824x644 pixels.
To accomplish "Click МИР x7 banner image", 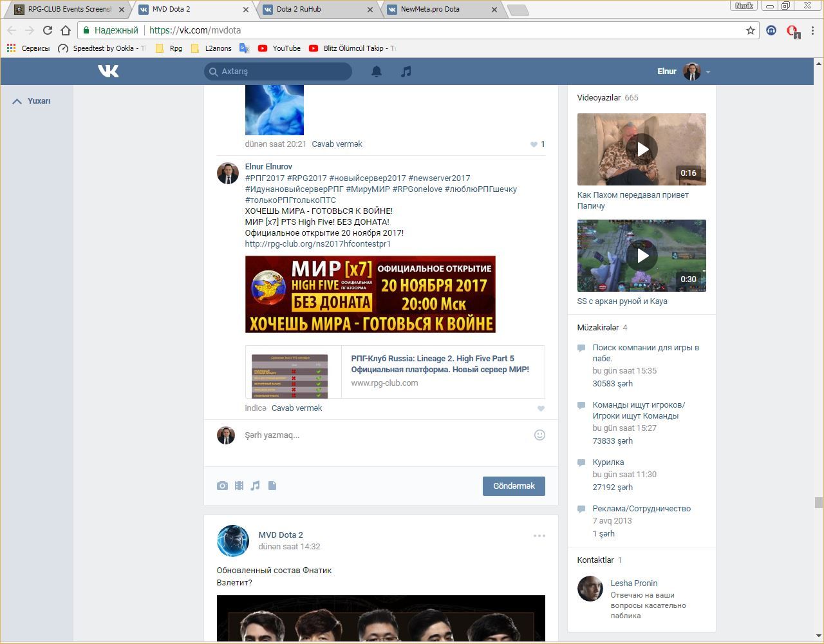I will coord(370,294).
